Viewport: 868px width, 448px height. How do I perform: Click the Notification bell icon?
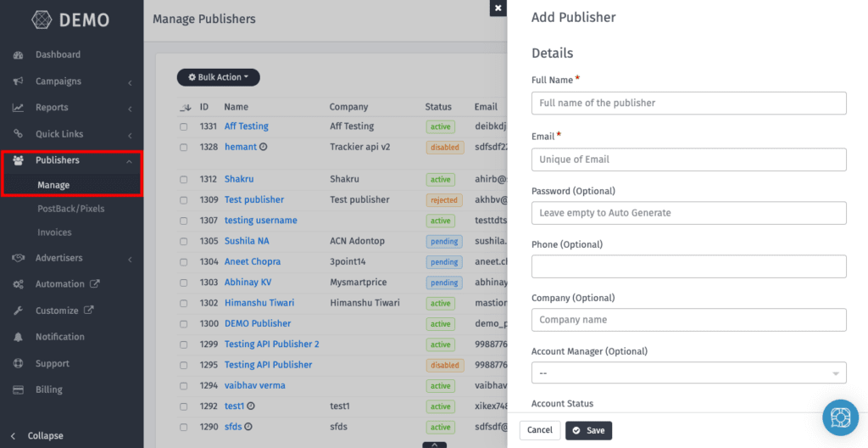click(x=18, y=337)
